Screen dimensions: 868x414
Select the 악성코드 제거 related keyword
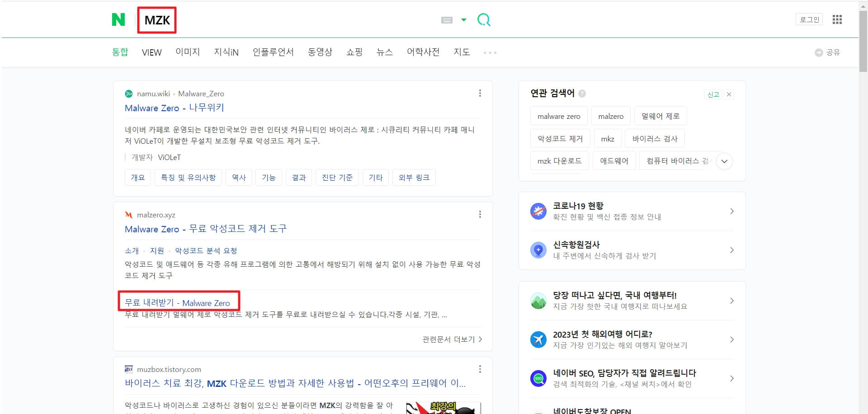[560, 138]
